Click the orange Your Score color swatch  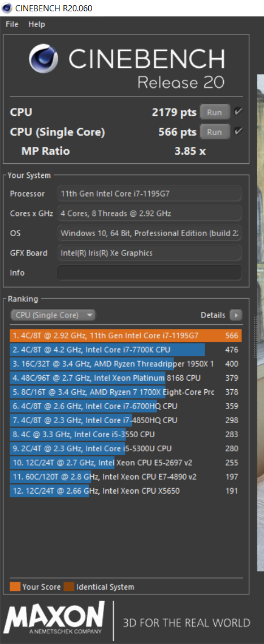click(15, 586)
